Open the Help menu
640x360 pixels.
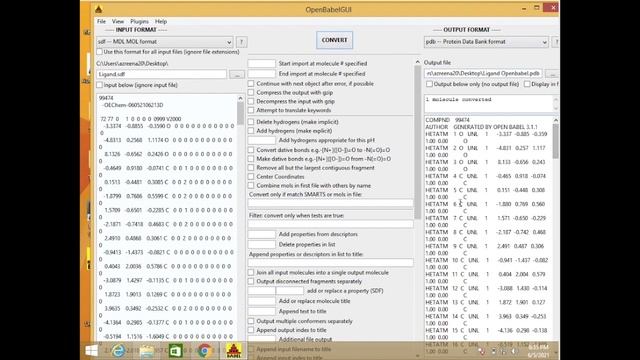pos(161,21)
